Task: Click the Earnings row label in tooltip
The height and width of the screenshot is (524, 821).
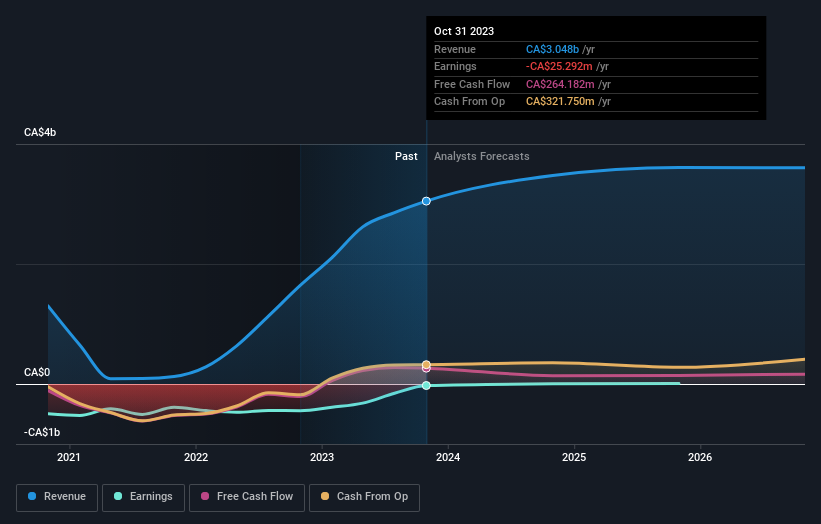Action: [x=455, y=66]
